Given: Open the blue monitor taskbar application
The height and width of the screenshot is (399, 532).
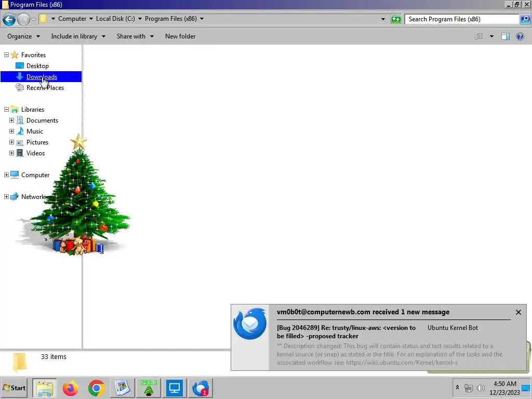Looking at the screenshot, I should [x=175, y=388].
